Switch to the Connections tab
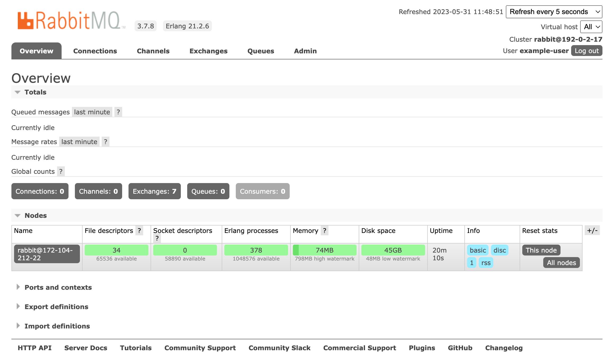This screenshot has height=364, width=616. click(95, 51)
